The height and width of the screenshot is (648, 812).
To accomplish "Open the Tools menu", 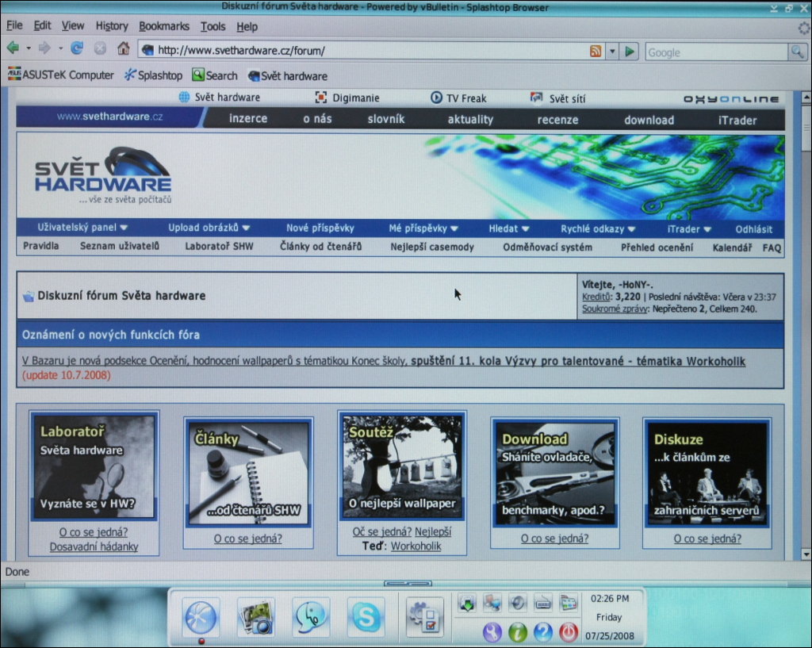I will [x=213, y=26].
